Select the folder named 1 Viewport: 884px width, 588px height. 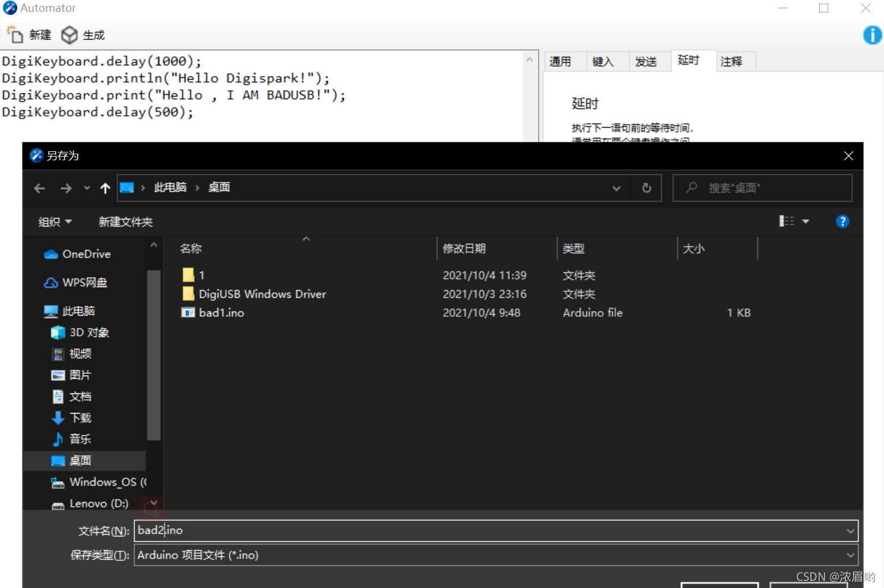(x=194, y=275)
